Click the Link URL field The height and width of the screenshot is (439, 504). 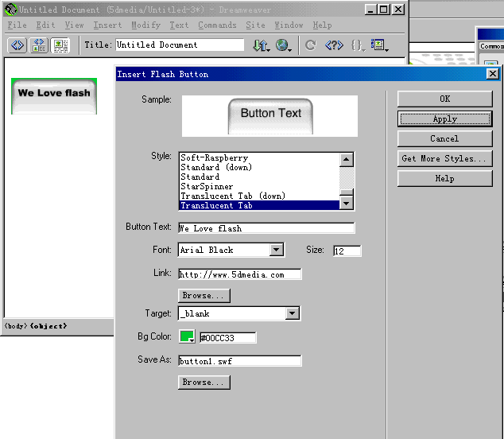240,274
